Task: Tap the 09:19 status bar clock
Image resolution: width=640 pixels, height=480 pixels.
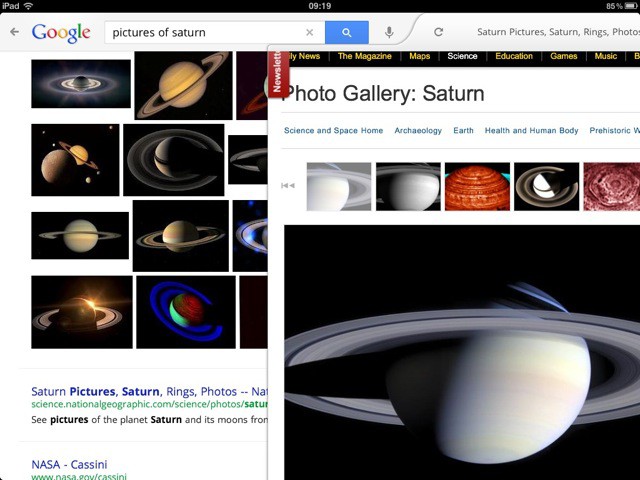Action: pyautogui.click(x=320, y=6)
